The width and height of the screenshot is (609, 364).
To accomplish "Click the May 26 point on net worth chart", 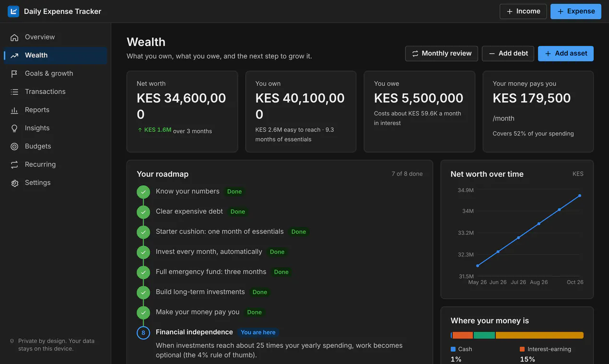I will pos(478,265).
